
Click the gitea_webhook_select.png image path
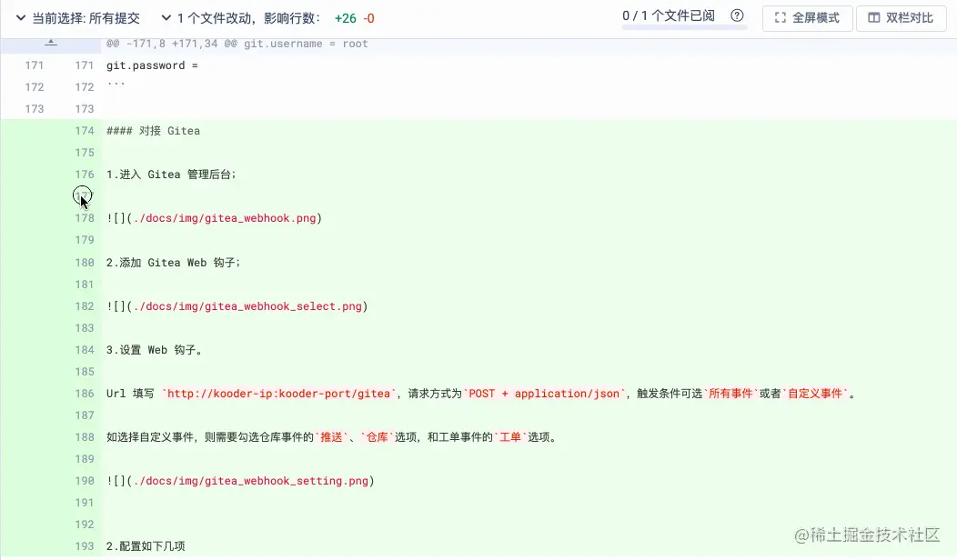pyautogui.click(x=247, y=306)
